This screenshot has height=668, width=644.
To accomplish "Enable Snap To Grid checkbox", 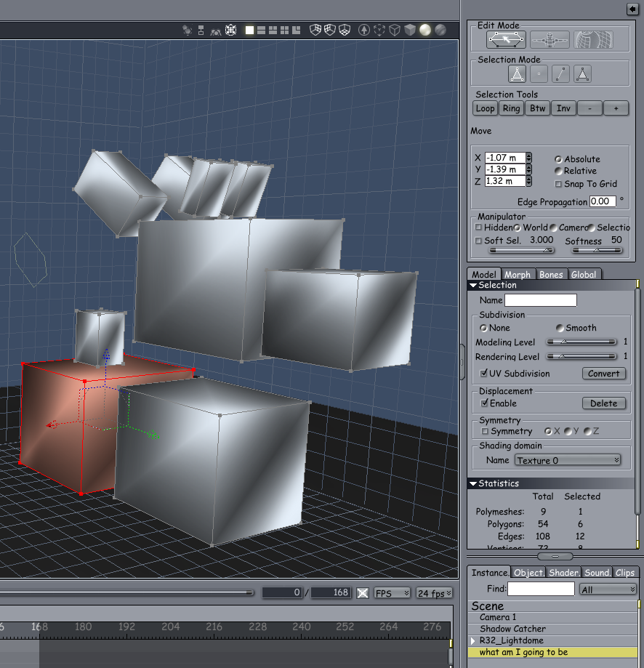I will point(558,184).
